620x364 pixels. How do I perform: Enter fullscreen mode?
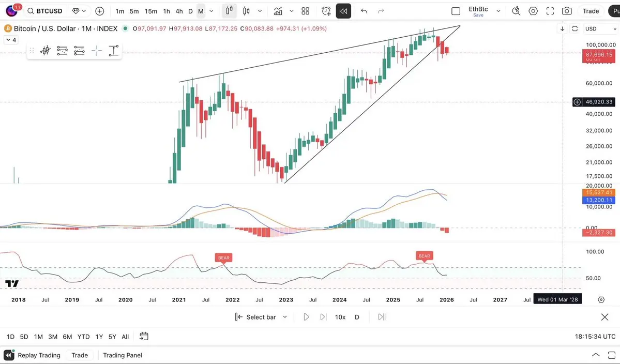(550, 11)
